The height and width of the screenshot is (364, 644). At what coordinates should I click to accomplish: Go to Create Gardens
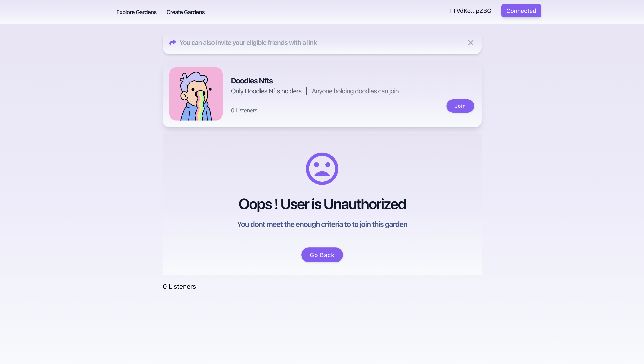(185, 12)
